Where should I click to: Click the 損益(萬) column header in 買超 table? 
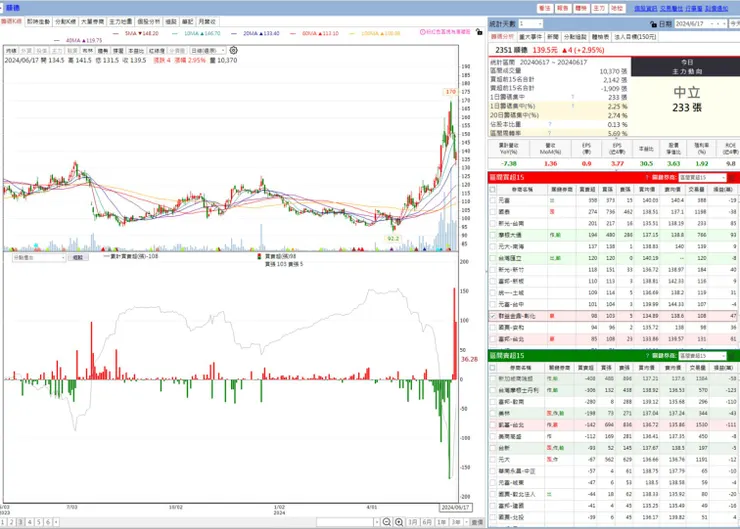point(723,189)
